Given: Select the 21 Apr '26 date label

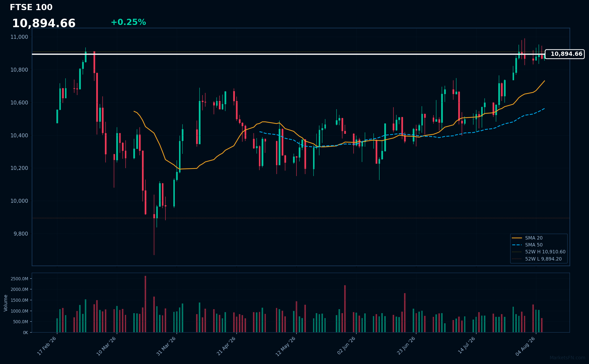Looking at the screenshot, I should (x=226, y=346).
